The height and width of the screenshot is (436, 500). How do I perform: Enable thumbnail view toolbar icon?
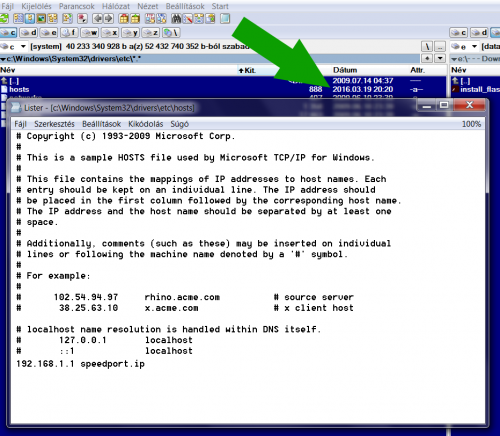[x=41, y=18]
